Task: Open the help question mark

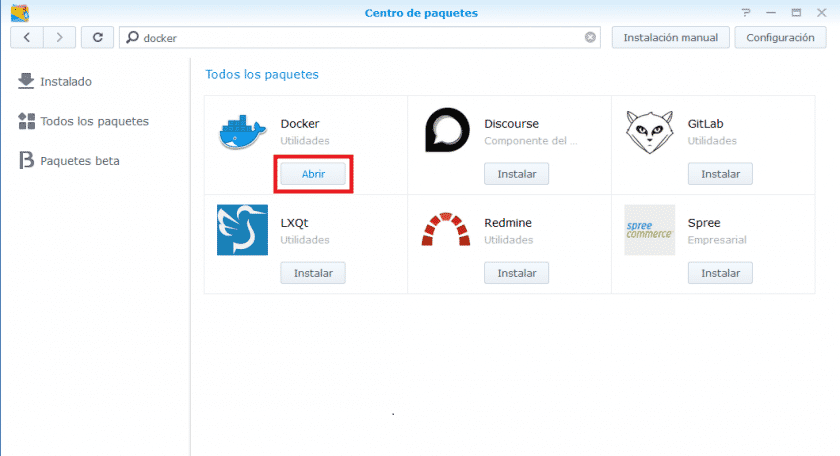Action: click(x=746, y=13)
